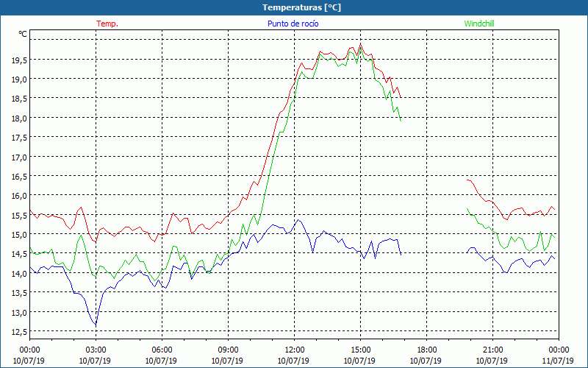This screenshot has width=588, height=368.
Task: Click the 09:00 time axis label
Action: coord(228,350)
